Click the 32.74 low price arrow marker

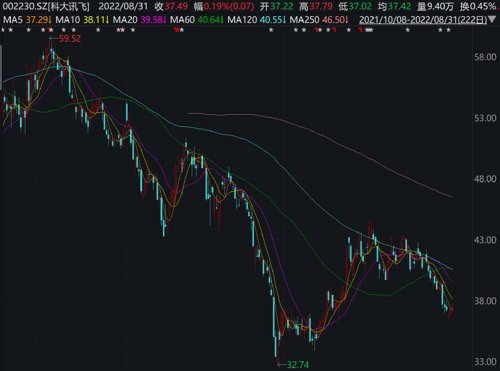(x=293, y=364)
